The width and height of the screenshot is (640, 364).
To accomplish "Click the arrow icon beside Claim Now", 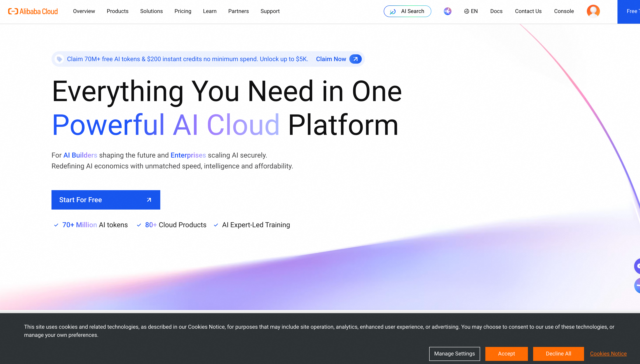I will click(355, 59).
